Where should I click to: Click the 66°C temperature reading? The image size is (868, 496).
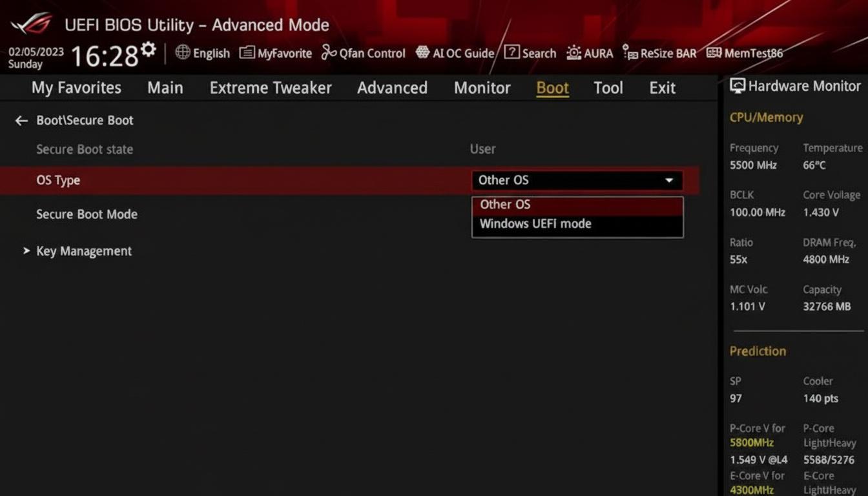814,165
